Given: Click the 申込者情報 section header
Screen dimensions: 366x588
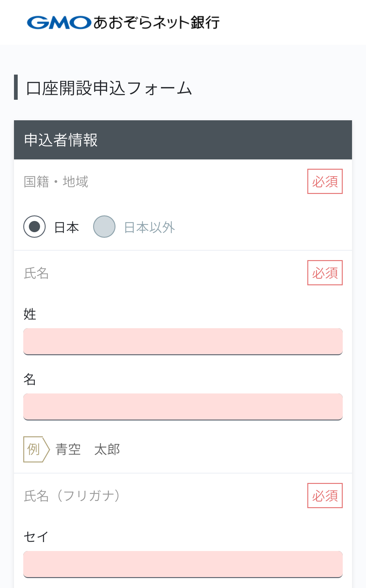Looking at the screenshot, I should coord(61,140).
